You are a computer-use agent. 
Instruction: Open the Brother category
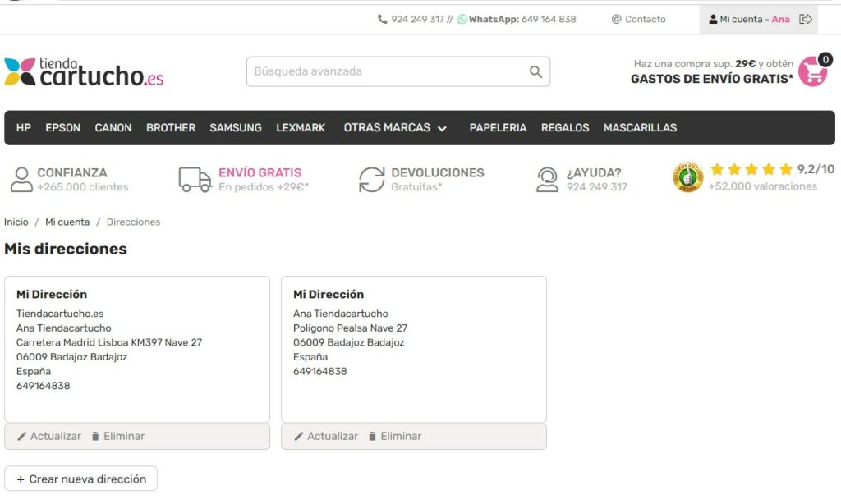point(171,127)
